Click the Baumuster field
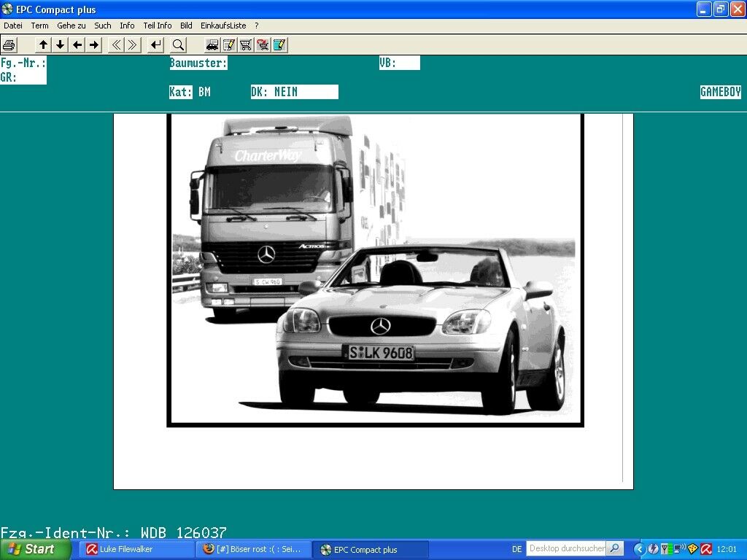 (198, 63)
